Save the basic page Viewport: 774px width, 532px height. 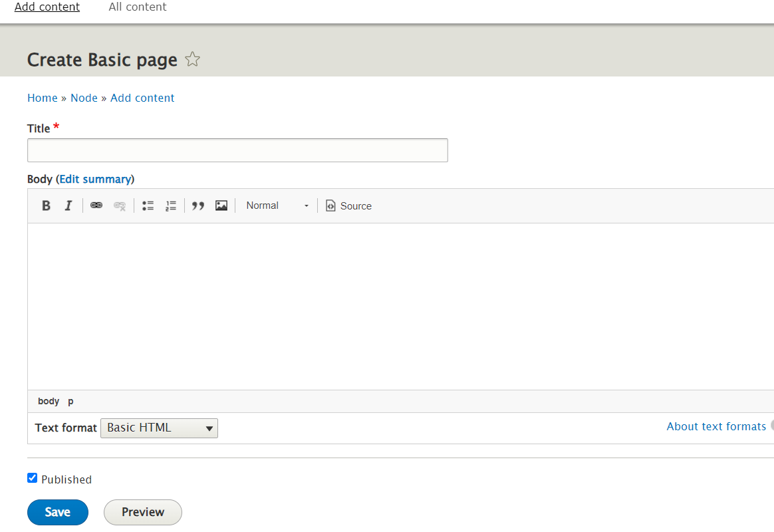[58, 512]
